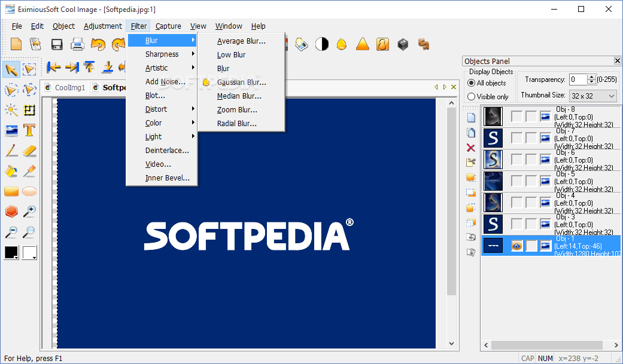Click the orange number 8 icon
623x364 pixels.
pyautogui.click(x=382, y=44)
